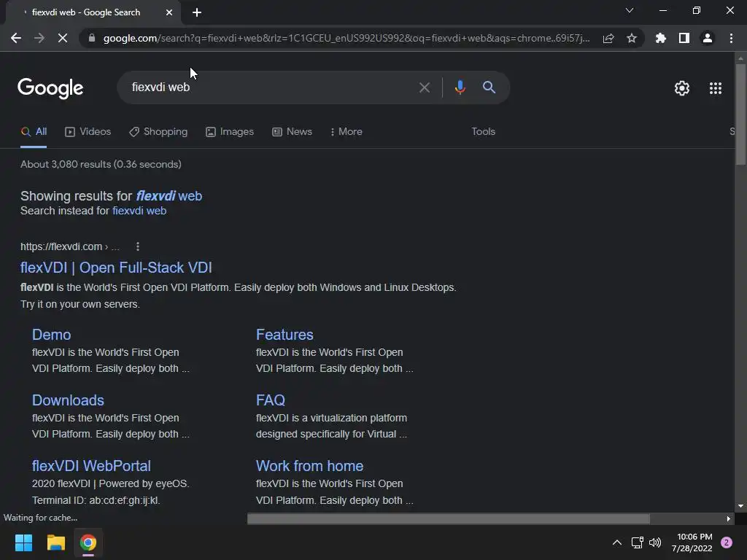The height and width of the screenshot is (560, 747).
Task: Open the tab search chevron
Action: pos(630,10)
